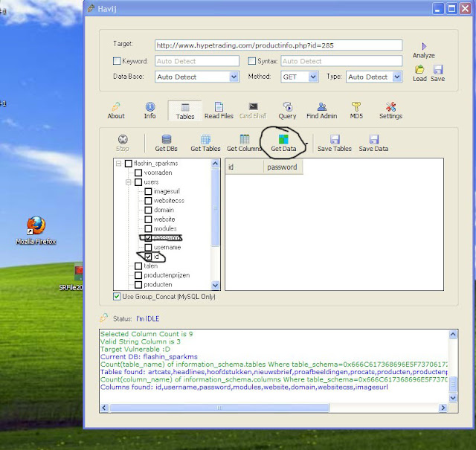The width and height of the screenshot is (476, 450).
Task: Enable the Keyword checkbox
Action: point(117,61)
